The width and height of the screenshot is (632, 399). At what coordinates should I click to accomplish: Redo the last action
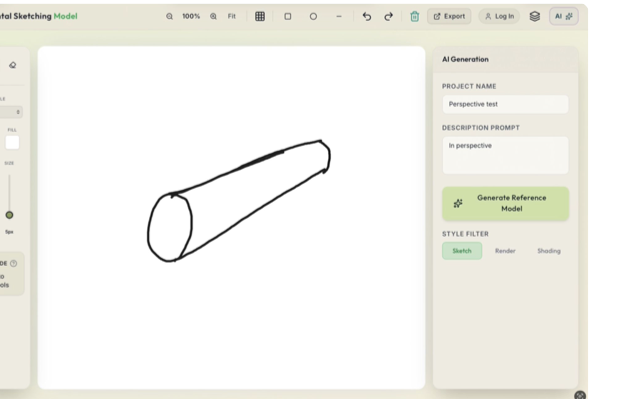[x=389, y=17]
